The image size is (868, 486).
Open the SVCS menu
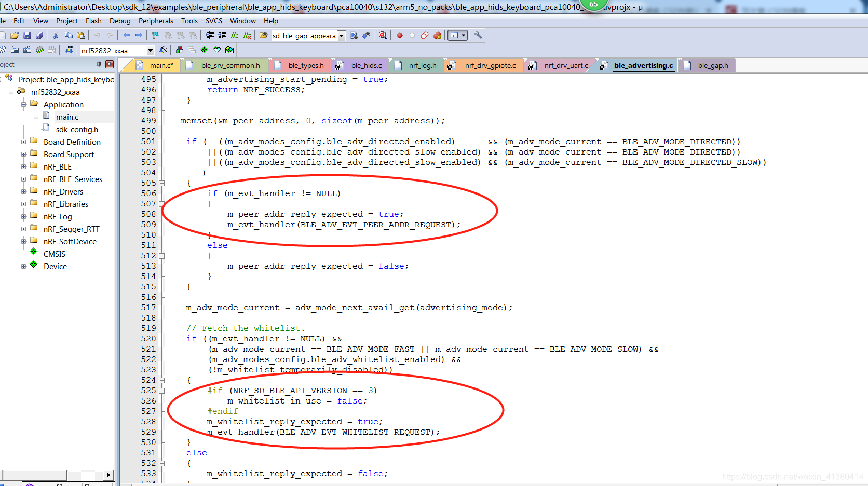tap(213, 21)
